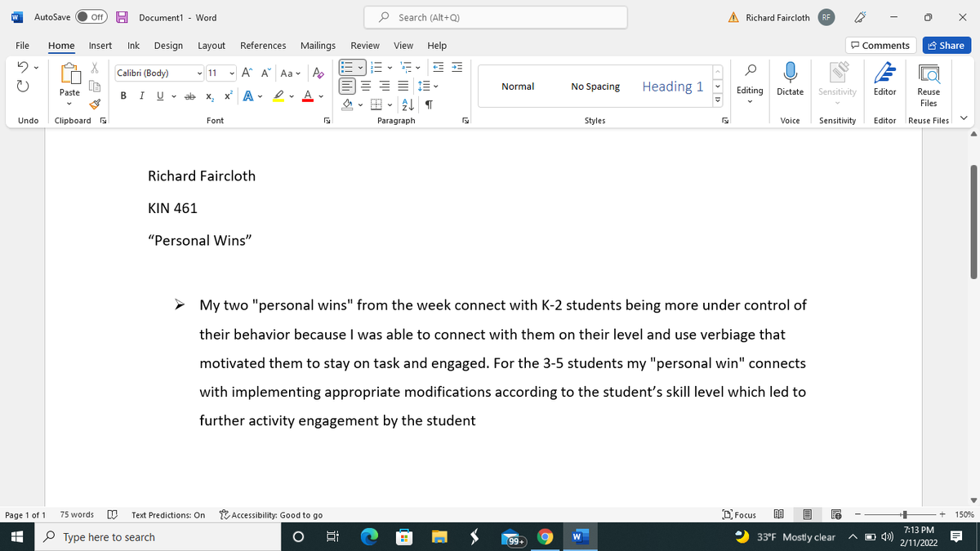980x551 pixels.
Task: Open Text Effects and Typography icon
Action: (x=247, y=97)
